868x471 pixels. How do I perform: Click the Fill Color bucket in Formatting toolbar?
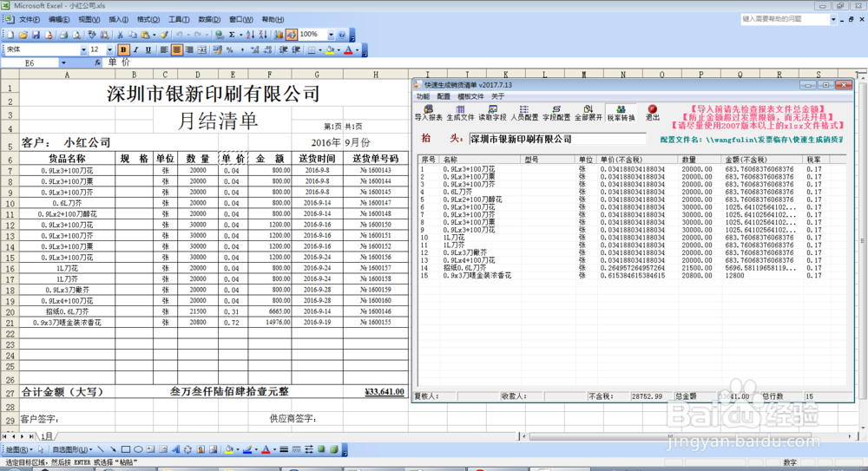(330, 49)
